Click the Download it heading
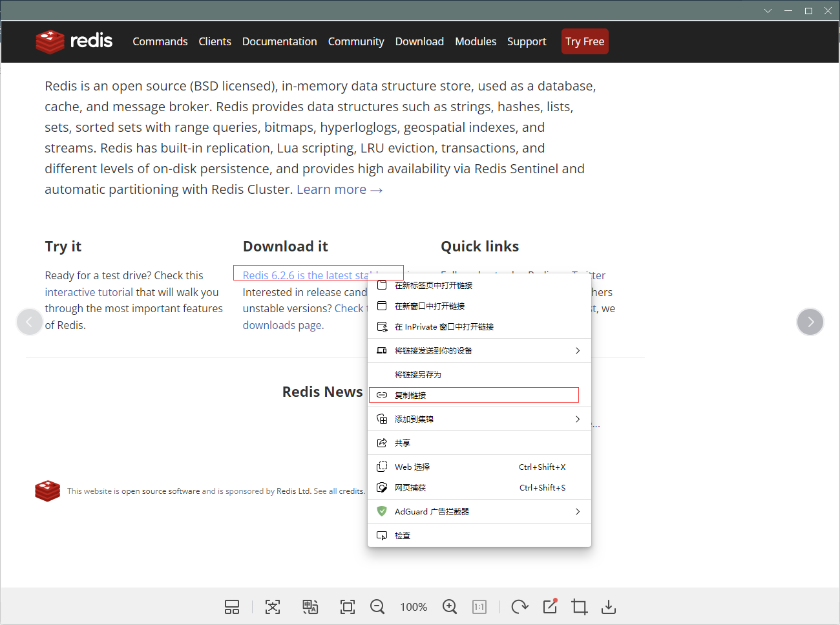This screenshot has height=625, width=840. coord(286,246)
